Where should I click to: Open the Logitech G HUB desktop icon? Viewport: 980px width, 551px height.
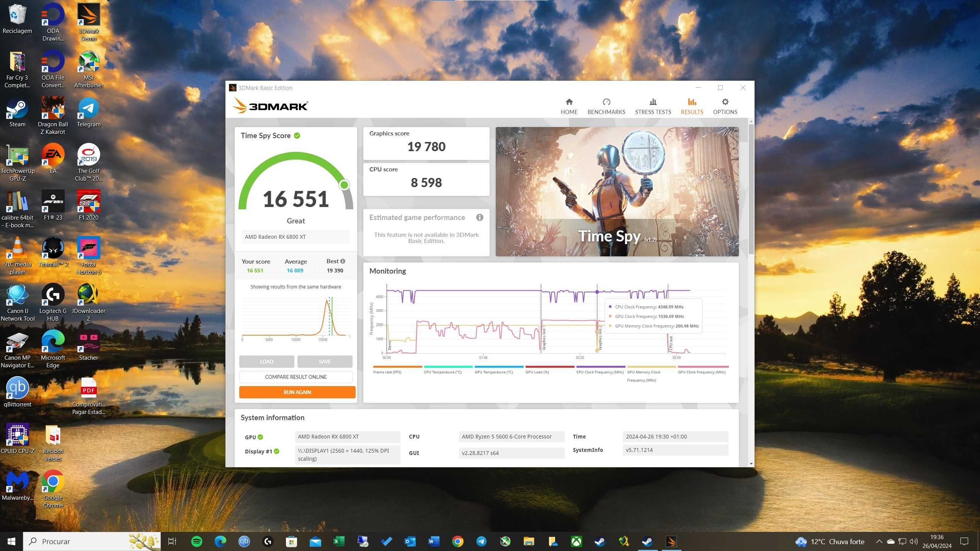[53, 303]
